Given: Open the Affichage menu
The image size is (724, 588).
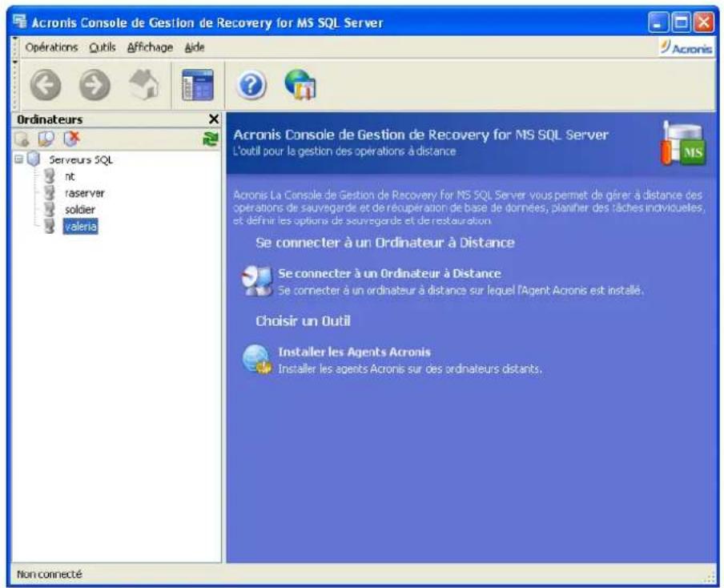Looking at the screenshot, I should point(150,47).
